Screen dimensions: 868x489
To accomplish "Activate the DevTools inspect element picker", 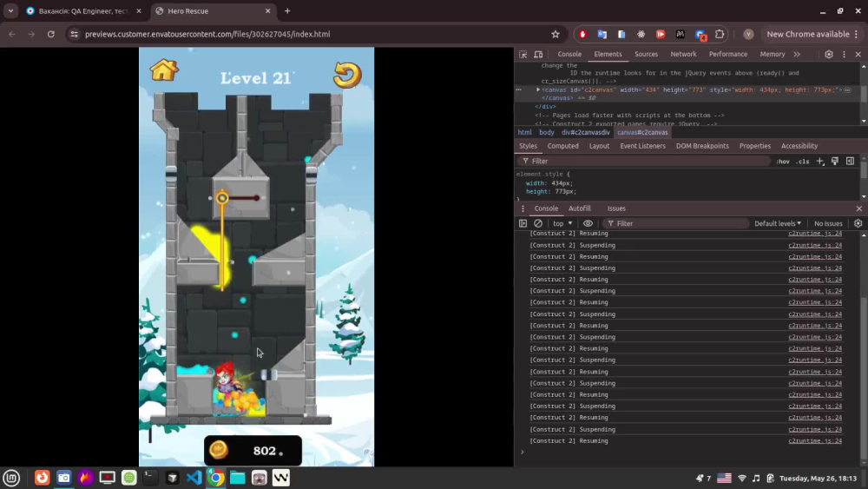I will pos(523,54).
